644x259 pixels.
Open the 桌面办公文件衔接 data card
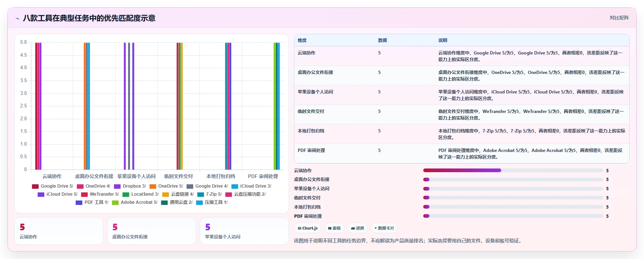152,231
